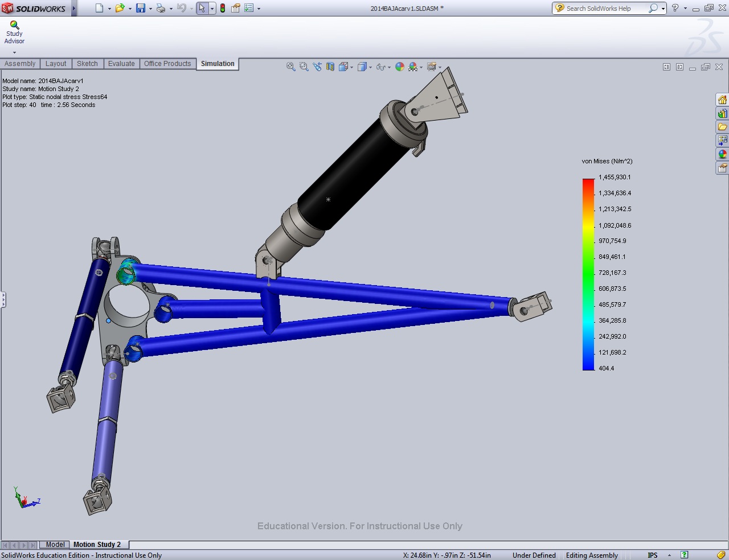Create a new document
The width and height of the screenshot is (729, 560).
[x=100, y=8]
